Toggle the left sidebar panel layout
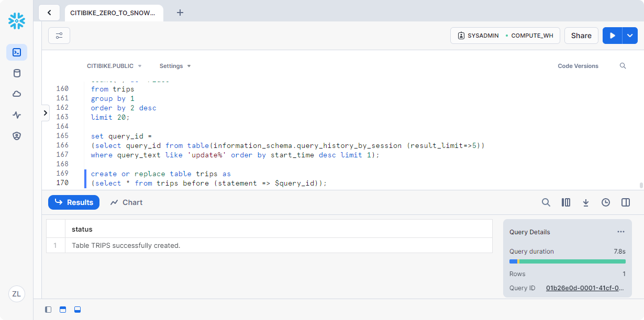Screen dimensions: 644x320 (48, 310)
